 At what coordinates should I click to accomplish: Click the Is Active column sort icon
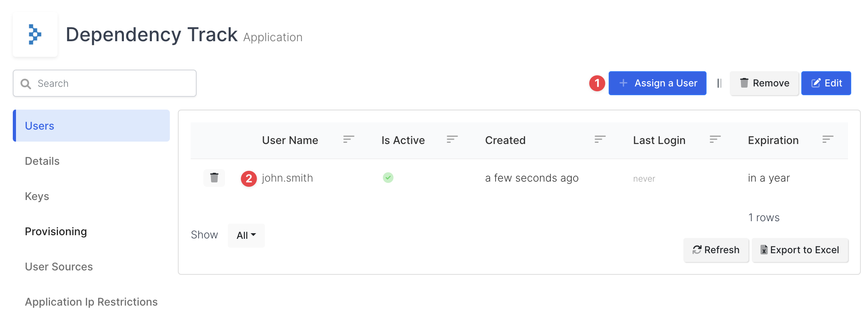click(452, 140)
